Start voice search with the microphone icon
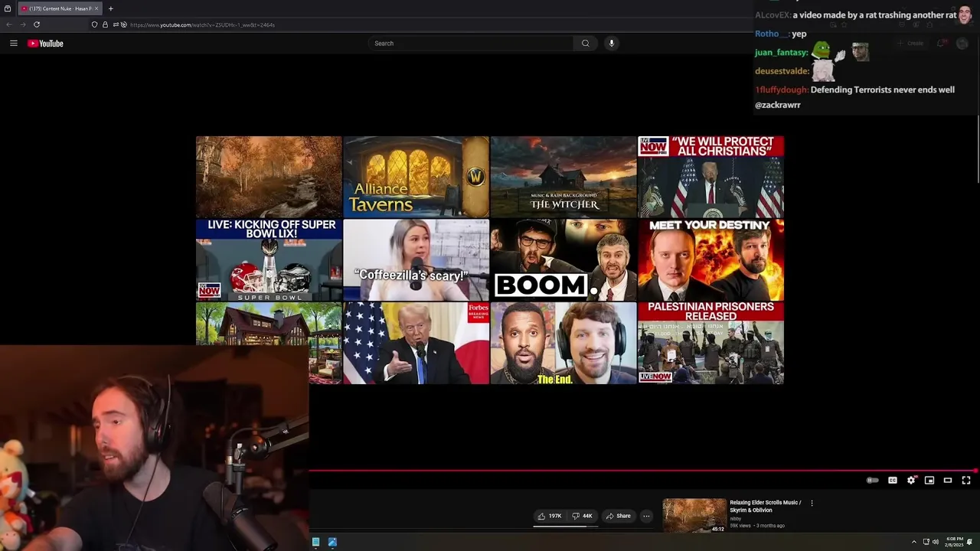 point(611,44)
